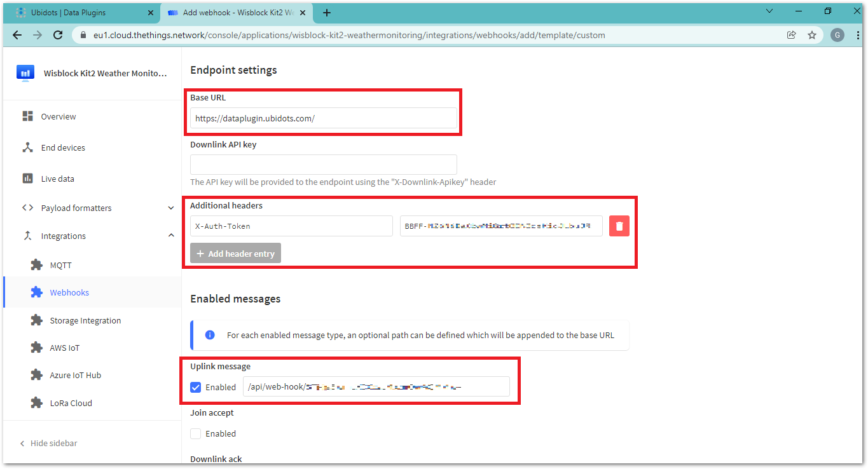Viewport: 868px width, 469px height.
Task: Open a new browser tab
Action: [x=327, y=13]
